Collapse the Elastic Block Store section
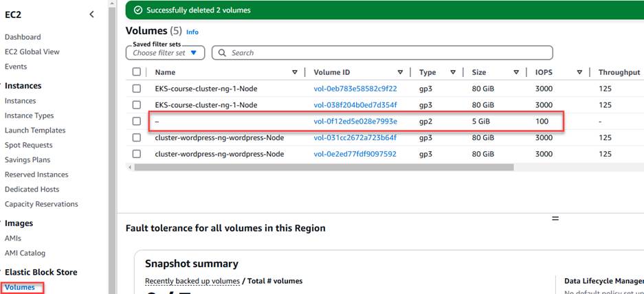The width and height of the screenshot is (644, 294). click(x=41, y=272)
